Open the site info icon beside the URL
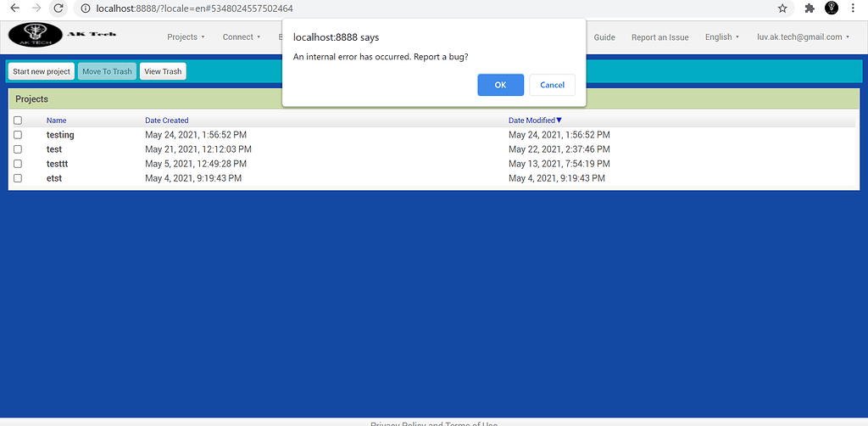This screenshot has width=868, height=426. click(x=86, y=8)
